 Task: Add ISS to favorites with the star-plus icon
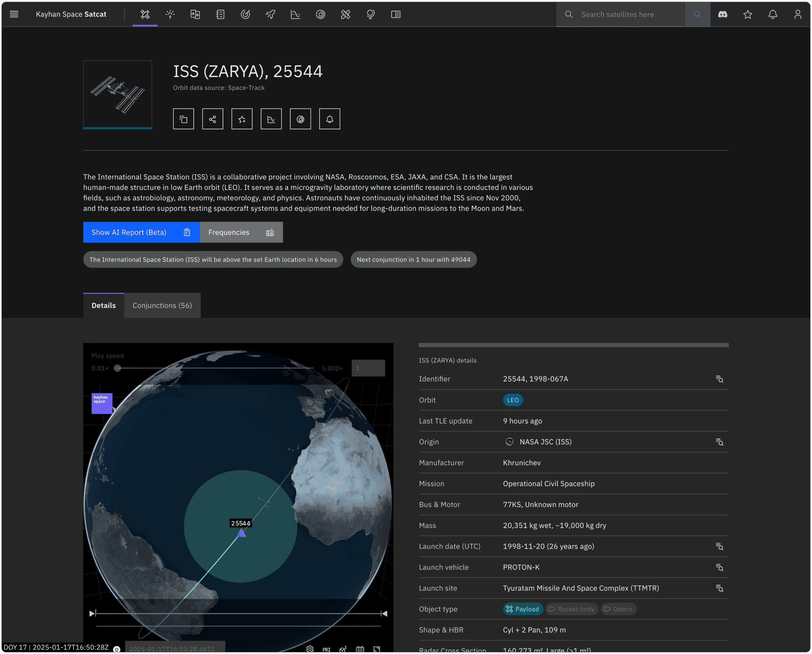click(242, 119)
